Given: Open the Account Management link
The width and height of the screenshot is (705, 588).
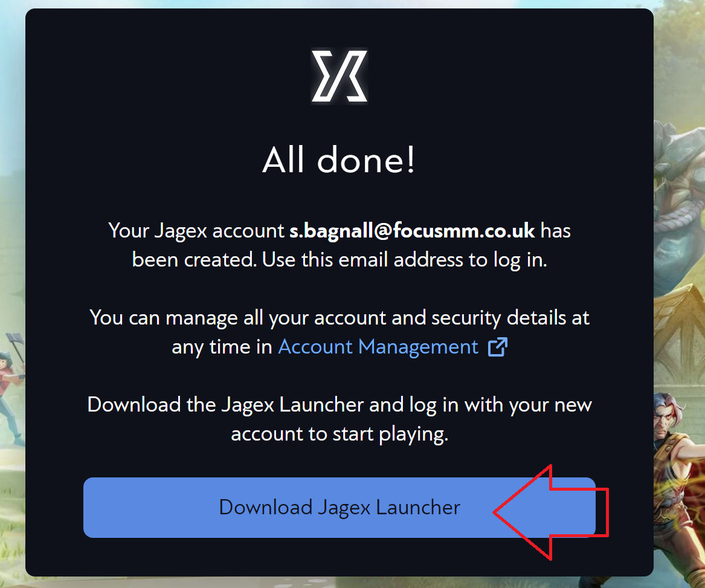Looking at the screenshot, I should (378, 347).
